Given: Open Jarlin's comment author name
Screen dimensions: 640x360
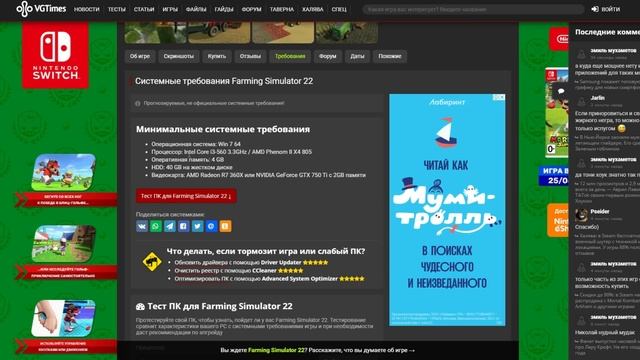Looking at the screenshot, I should point(598,98).
